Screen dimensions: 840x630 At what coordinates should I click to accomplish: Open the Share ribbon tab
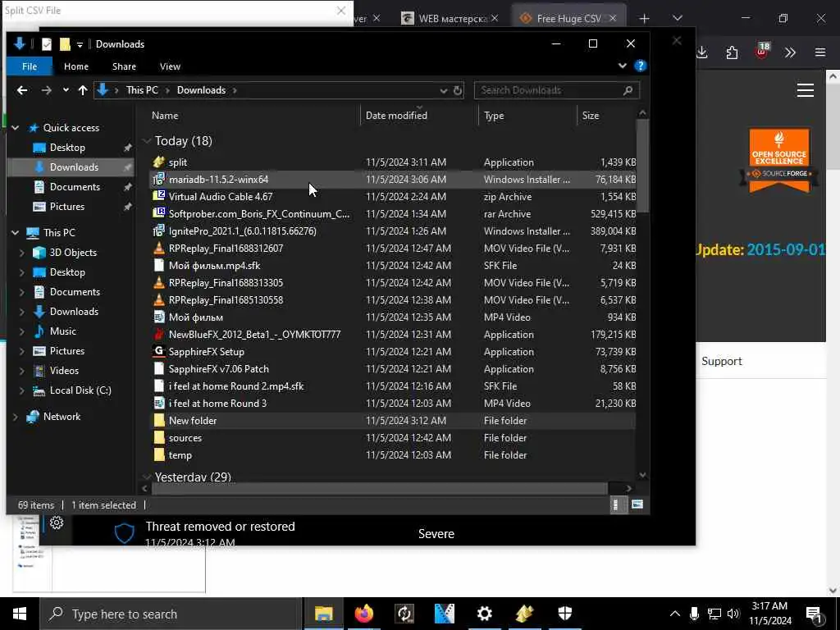[x=124, y=66]
